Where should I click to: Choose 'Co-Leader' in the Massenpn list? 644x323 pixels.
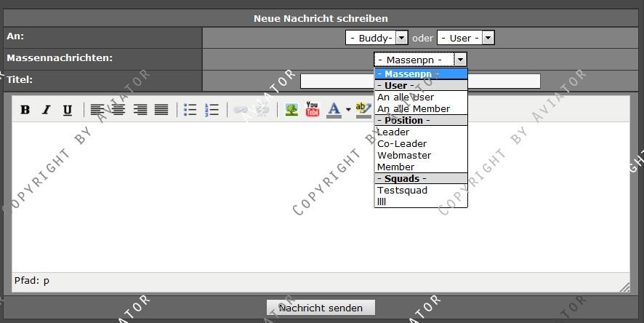pos(402,143)
